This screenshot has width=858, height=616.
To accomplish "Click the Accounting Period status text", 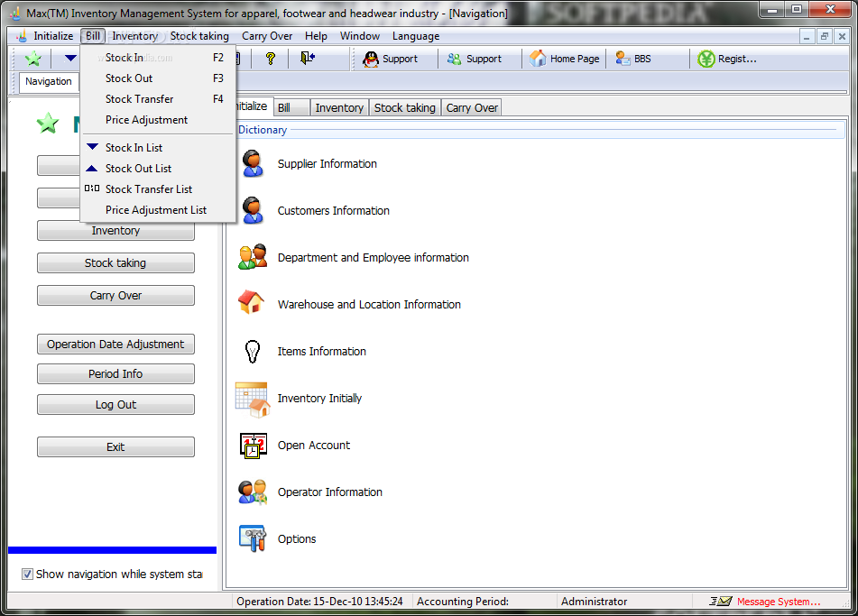I will click(462, 602).
